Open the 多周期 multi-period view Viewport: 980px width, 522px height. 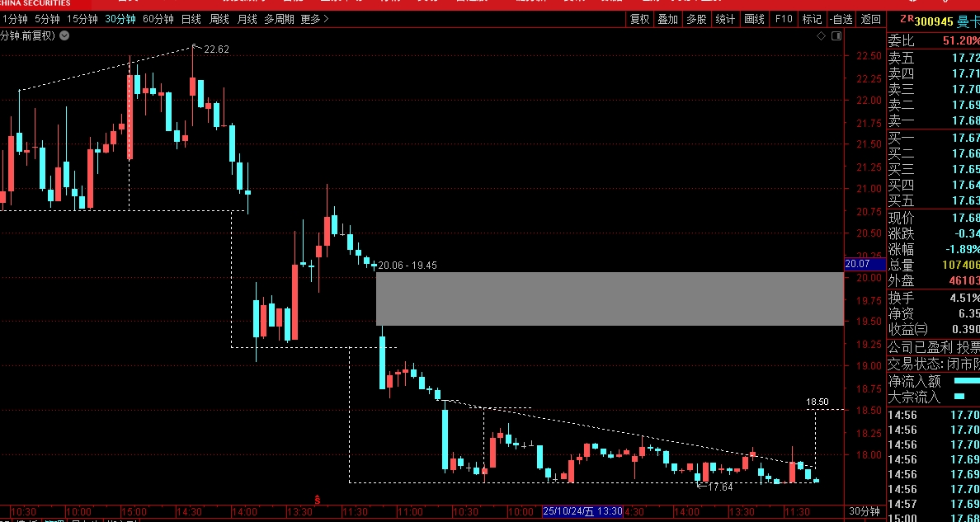tap(279, 20)
